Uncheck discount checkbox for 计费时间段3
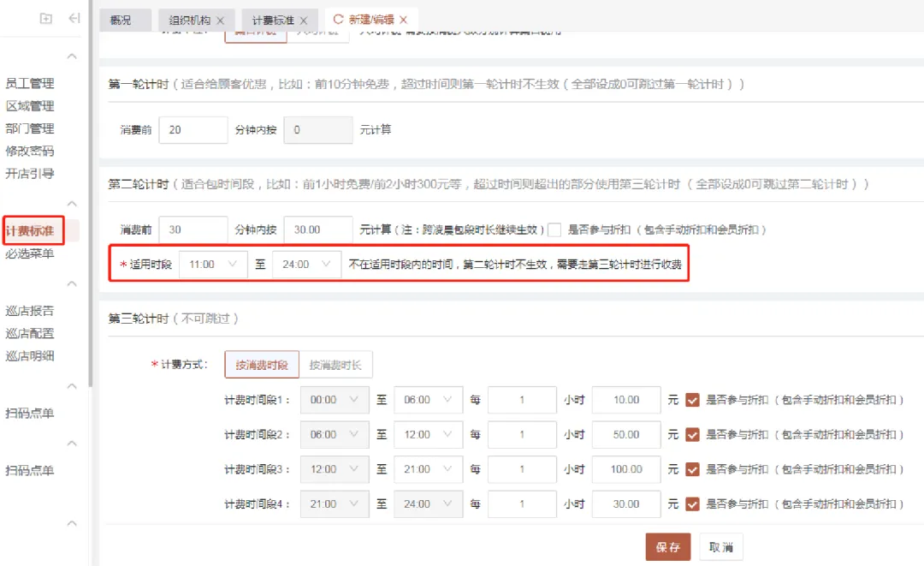The image size is (924, 566). [692, 469]
